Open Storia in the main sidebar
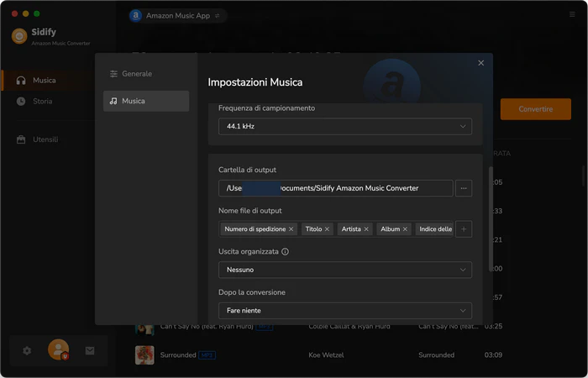The width and height of the screenshot is (588, 378). (42, 102)
